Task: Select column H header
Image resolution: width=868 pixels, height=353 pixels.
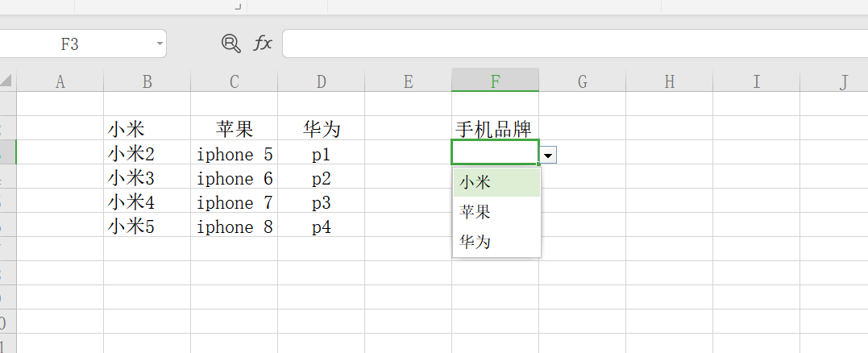Action: 669,82
